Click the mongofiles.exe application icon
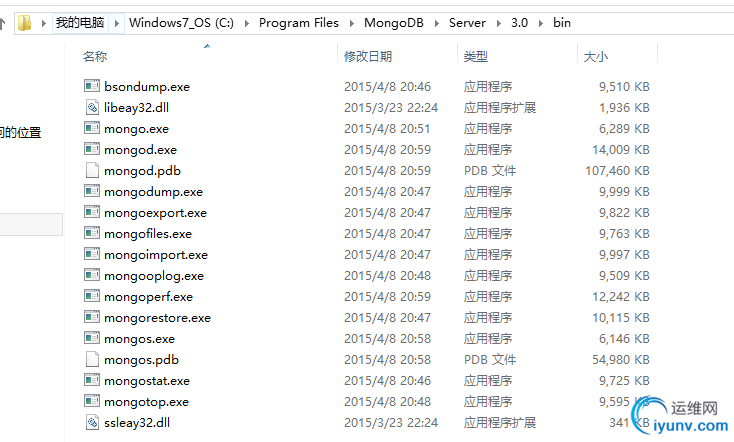Image resolution: width=734 pixels, height=442 pixels. [92, 233]
